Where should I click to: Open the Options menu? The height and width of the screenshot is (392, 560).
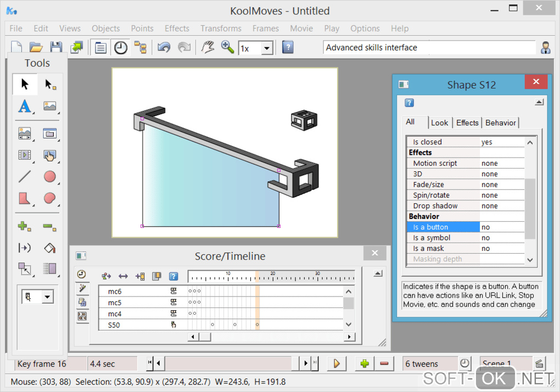coord(365,29)
